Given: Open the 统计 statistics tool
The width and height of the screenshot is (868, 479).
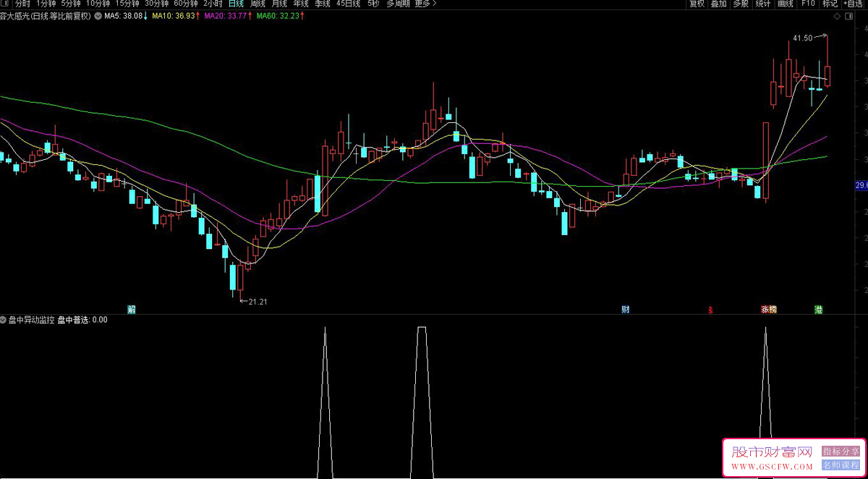Looking at the screenshot, I should click(762, 4).
